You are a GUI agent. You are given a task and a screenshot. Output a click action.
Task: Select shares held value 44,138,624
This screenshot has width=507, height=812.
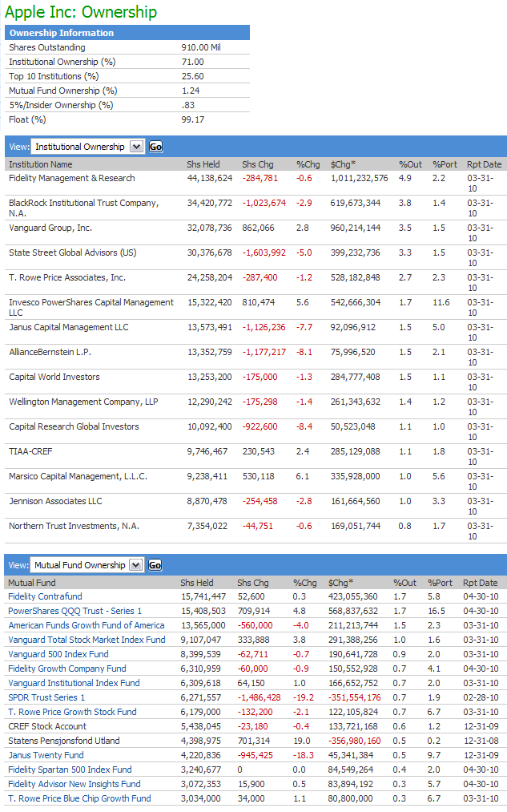[x=210, y=178]
